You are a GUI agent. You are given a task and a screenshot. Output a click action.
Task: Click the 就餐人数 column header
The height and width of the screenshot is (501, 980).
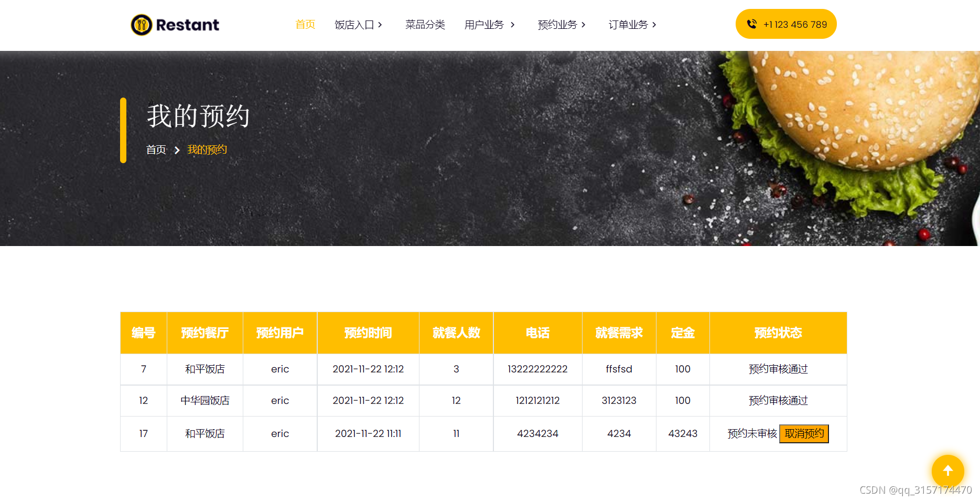pyautogui.click(x=456, y=333)
